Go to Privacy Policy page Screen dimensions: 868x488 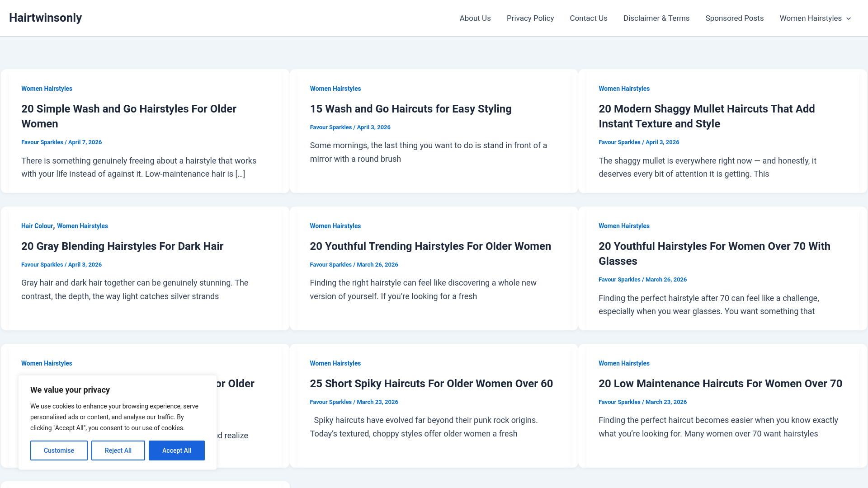click(x=530, y=18)
